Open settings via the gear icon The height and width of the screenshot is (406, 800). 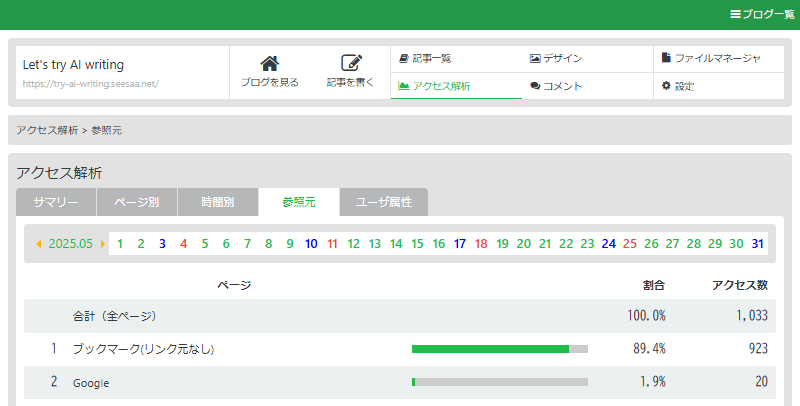click(x=666, y=86)
